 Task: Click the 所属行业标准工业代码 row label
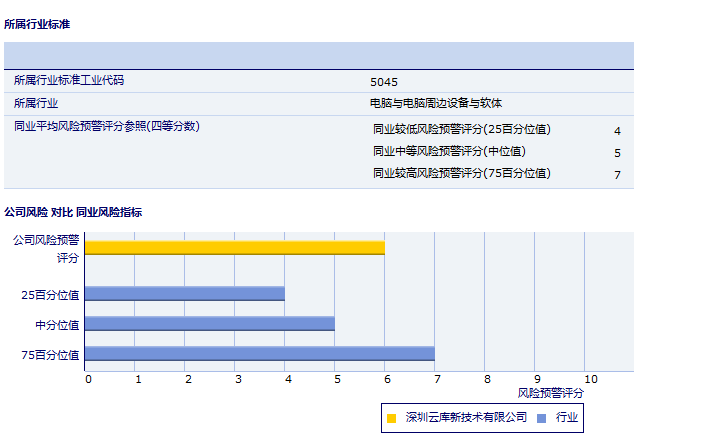[69, 80]
